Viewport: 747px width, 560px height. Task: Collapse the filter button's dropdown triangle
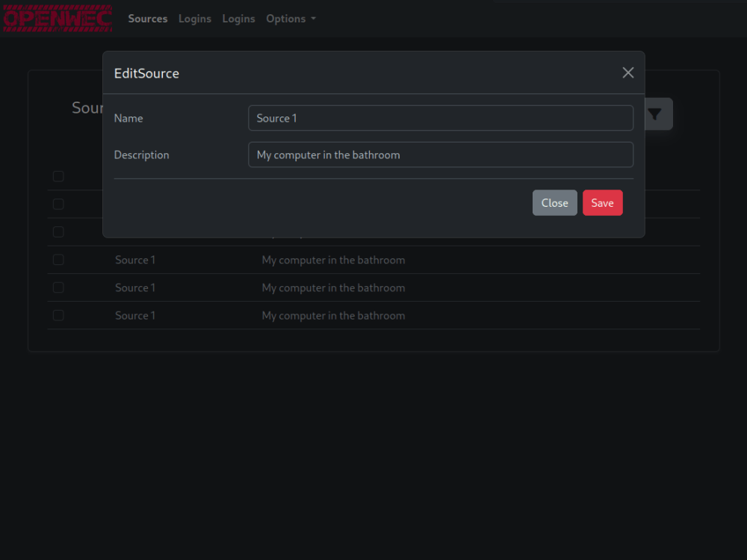[655, 113]
